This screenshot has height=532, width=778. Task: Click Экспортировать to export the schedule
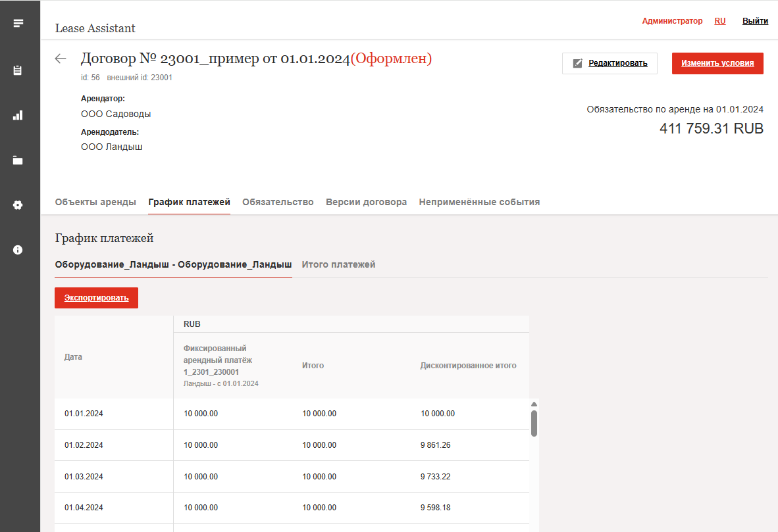coord(96,297)
